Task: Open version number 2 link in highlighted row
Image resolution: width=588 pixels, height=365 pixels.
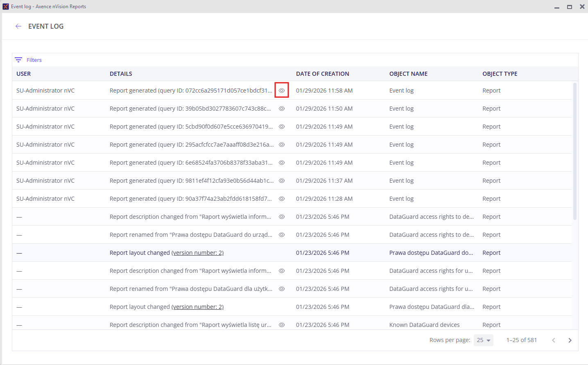Action: coord(197,253)
